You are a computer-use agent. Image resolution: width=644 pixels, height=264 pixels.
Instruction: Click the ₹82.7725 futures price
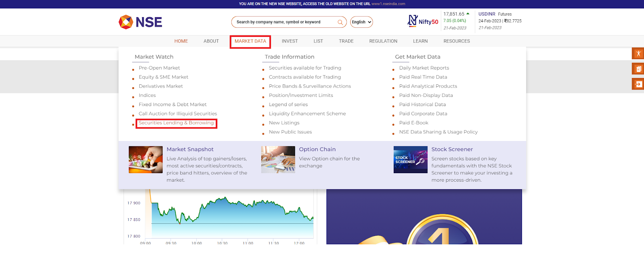tap(513, 21)
